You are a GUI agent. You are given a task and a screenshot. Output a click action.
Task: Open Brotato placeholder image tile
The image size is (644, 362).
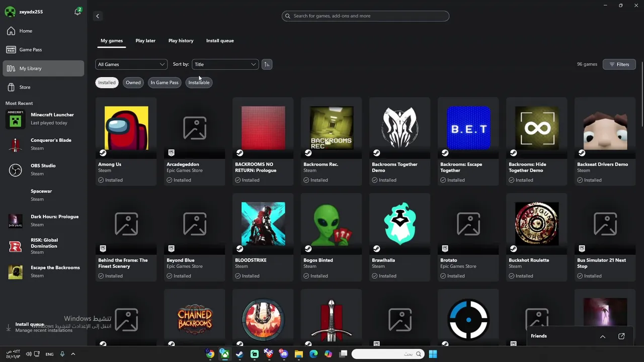click(468, 224)
